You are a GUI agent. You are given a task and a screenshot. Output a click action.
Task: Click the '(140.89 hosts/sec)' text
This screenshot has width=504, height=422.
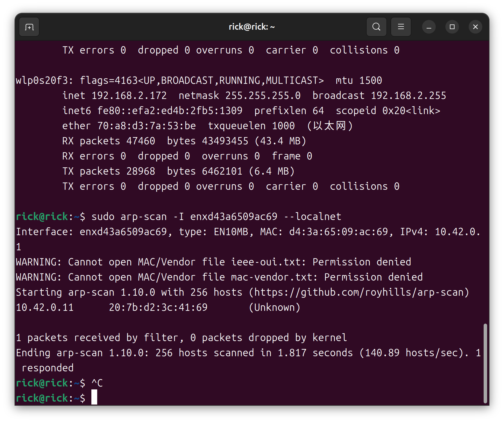click(x=411, y=353)
